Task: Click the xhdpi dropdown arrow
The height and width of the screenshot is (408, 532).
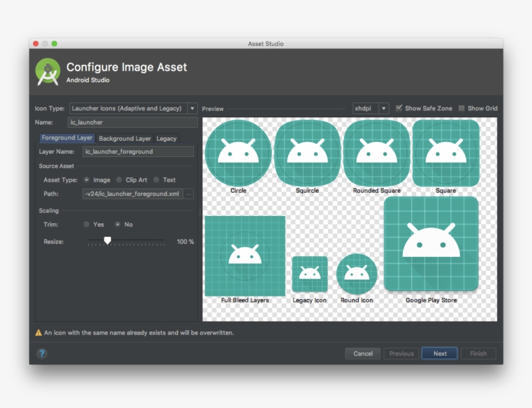Action: point(383,108)
